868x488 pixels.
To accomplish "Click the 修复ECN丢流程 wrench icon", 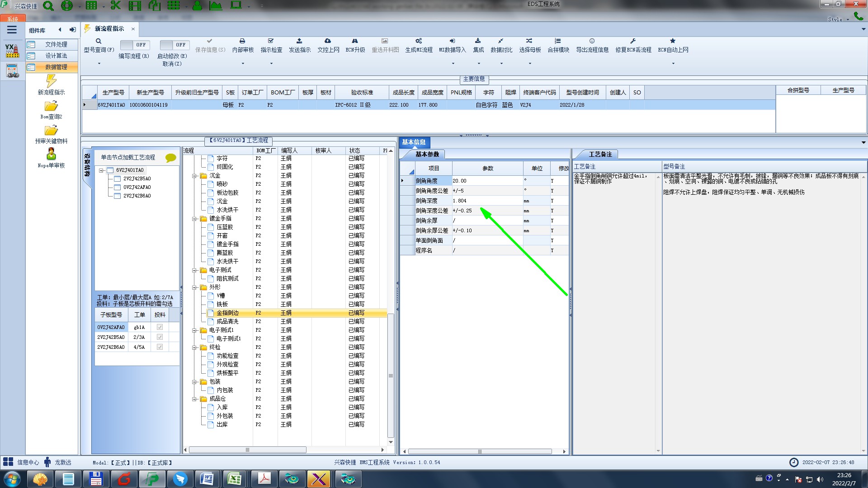I will coord(633,41).
